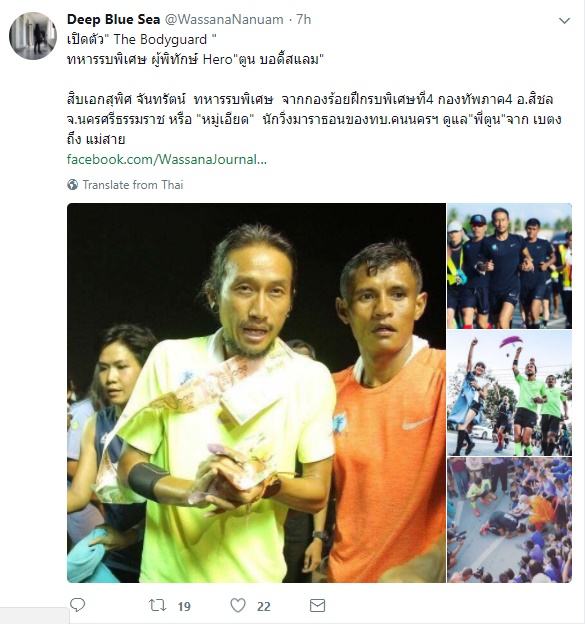Reply to the tweet via speech bubble icon
585x624 pixels.
click(77, 605)
